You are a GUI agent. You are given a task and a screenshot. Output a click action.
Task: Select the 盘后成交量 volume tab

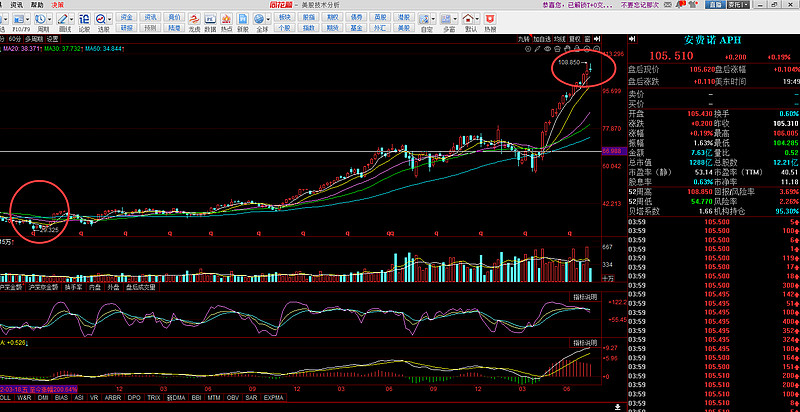click(142, 287)
